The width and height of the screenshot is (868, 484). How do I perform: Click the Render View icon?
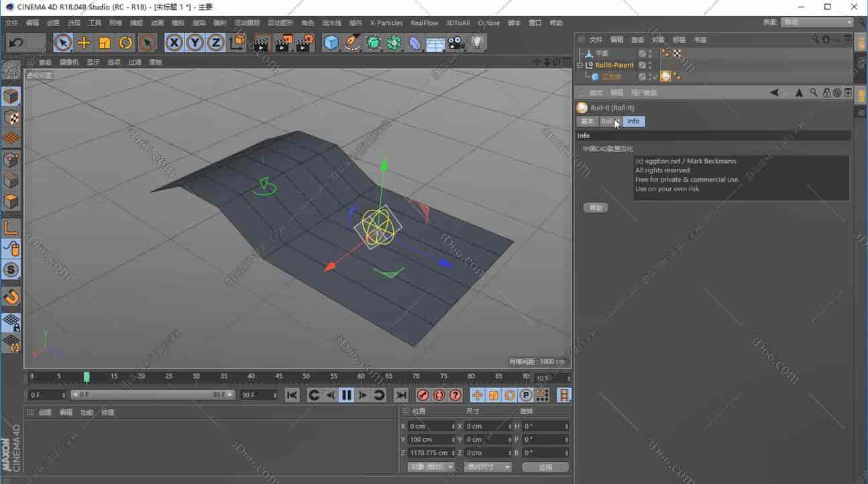tap(260, 43)
